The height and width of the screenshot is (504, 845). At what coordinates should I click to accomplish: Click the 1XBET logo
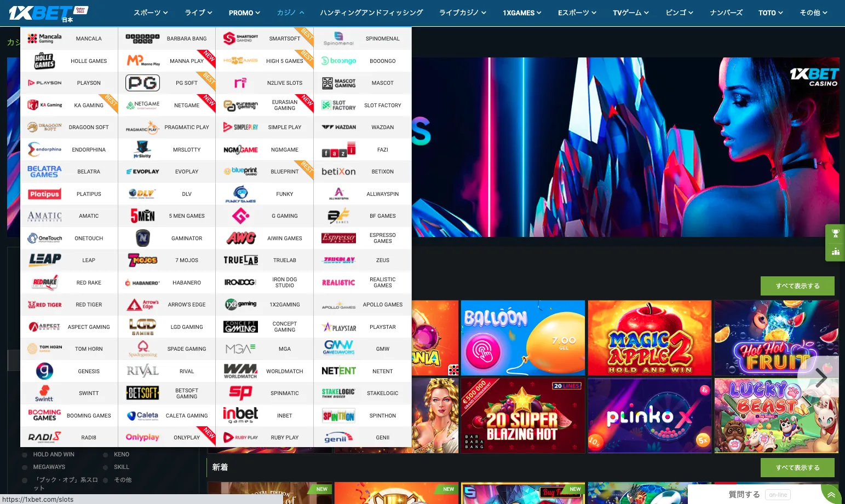[x=48, y=13]
